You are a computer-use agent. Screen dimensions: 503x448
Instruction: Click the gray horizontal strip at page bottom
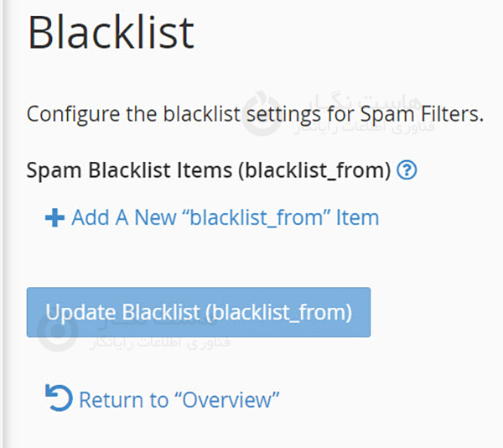coord(251,443)
